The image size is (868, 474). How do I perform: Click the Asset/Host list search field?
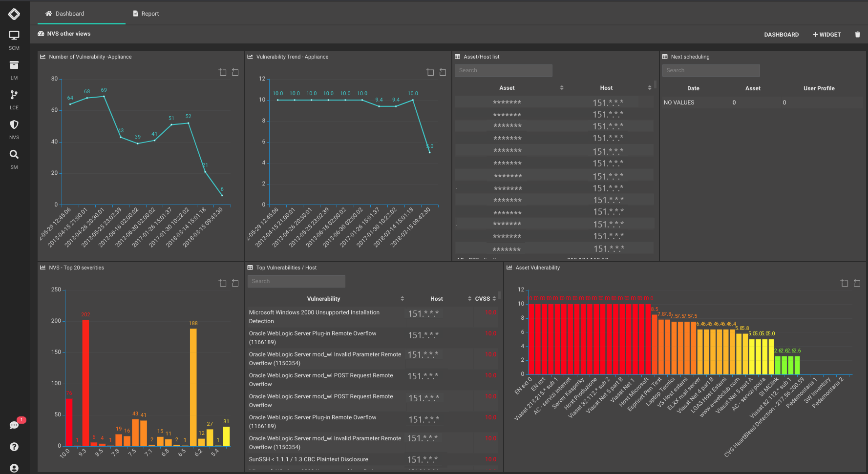[x=503, y=70]
